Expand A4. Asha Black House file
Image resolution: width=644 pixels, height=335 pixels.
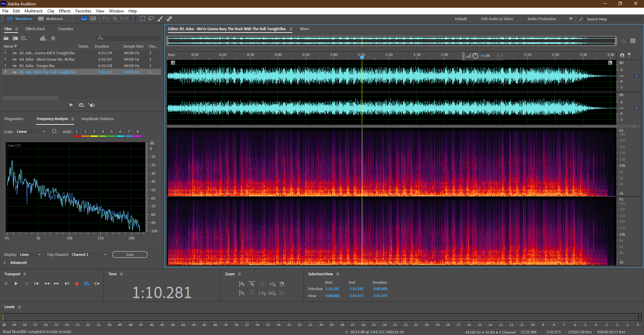pos(5,59)
